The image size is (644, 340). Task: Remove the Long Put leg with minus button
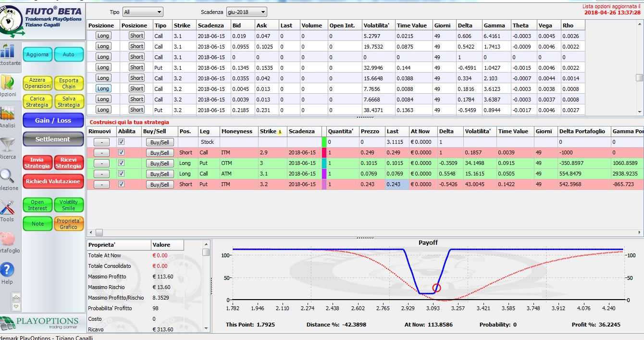pos(101,164)
